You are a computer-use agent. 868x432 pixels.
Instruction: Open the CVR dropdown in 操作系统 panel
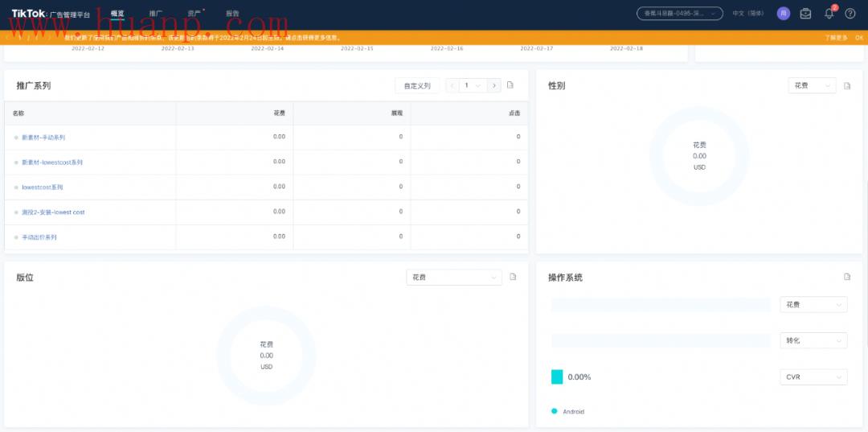pyautogui.click(x=813, y=377)
